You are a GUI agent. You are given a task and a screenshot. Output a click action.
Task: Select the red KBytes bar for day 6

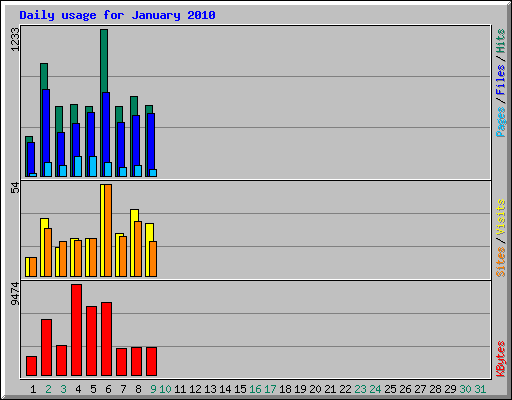pos(106,339)
